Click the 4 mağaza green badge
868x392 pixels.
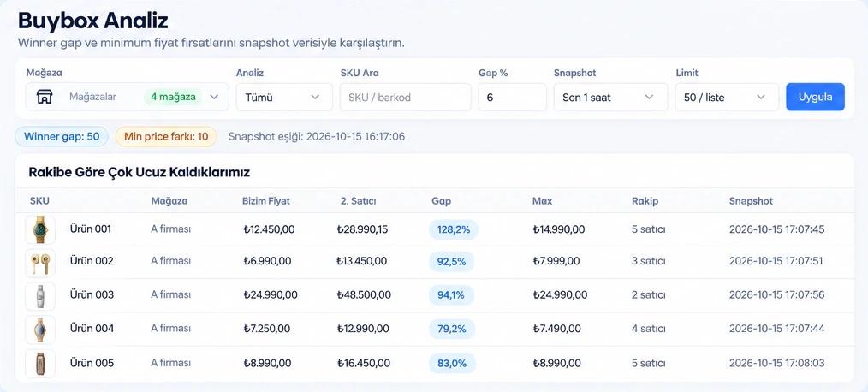(x=173, y=97)
